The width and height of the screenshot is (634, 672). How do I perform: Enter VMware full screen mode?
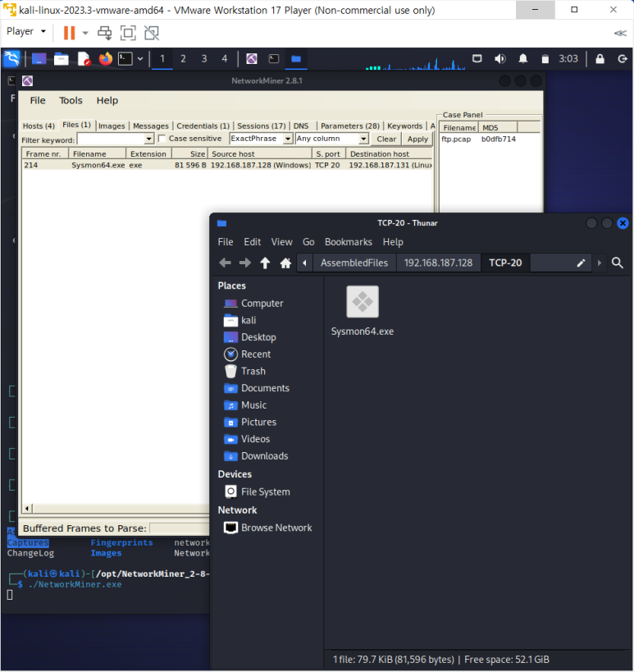point(128,33)
